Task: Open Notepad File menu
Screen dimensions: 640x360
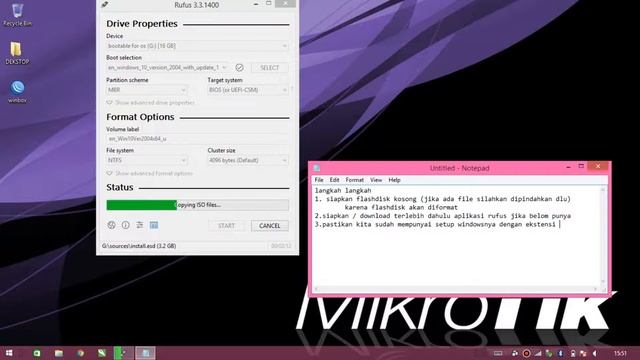Action: point(319,180)
